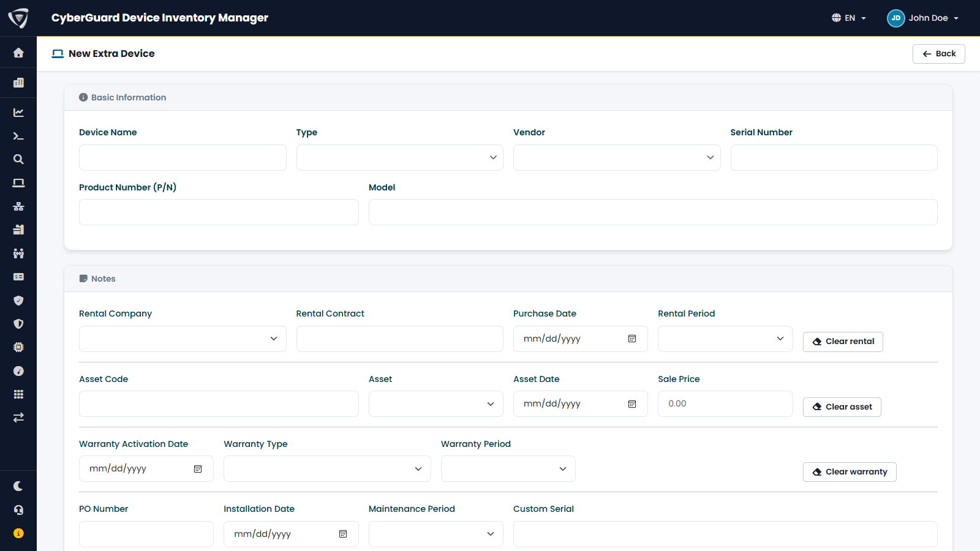Click the people-arrows icon in the sidebar
The image size is (980, 551).
[18, 253]
